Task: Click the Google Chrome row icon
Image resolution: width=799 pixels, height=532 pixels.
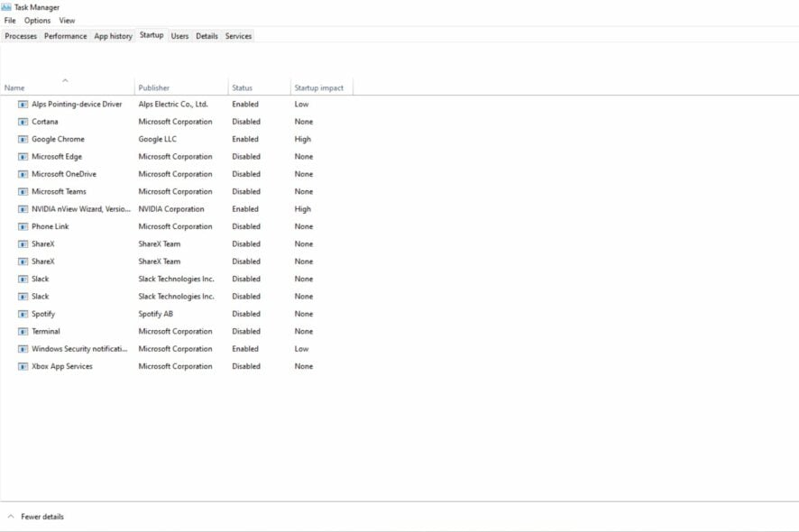Action: 23,139
